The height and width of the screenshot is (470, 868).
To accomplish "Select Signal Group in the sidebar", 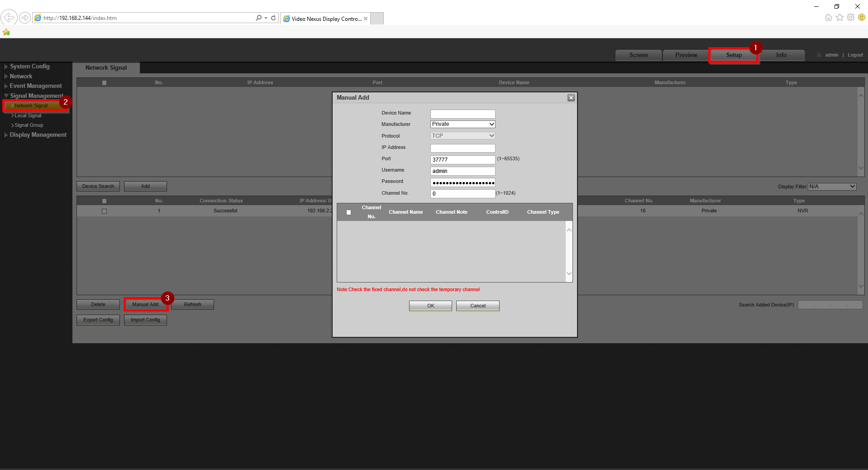I will pyautogui.click(x=29, y=125).
